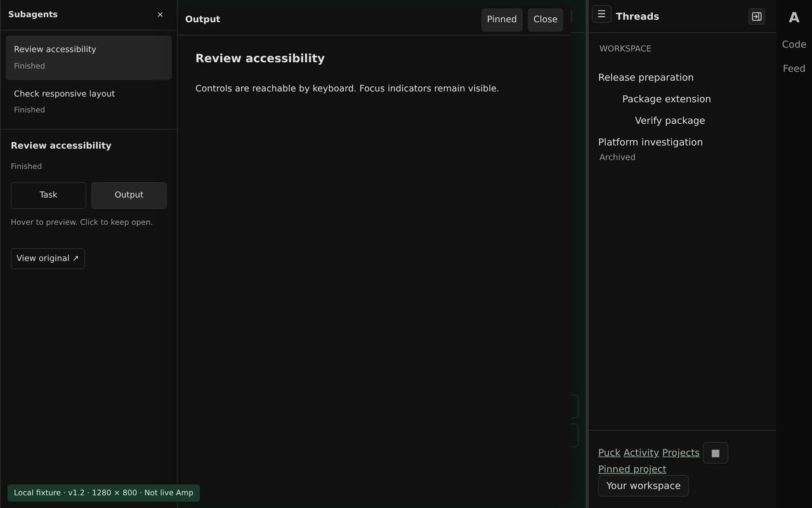Open the Verify package thread
The height and width of the screenshot is (508, 812).
(669, 121)
